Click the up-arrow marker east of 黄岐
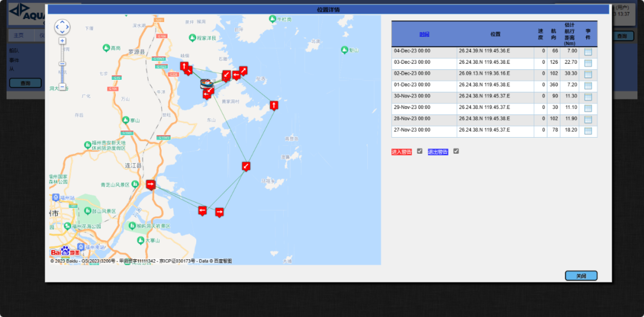 (x=274, y=105)
